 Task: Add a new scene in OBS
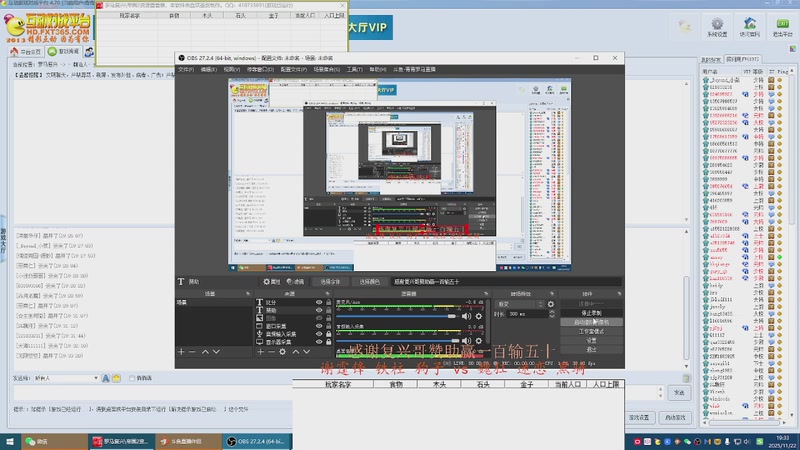pos(181,352)
